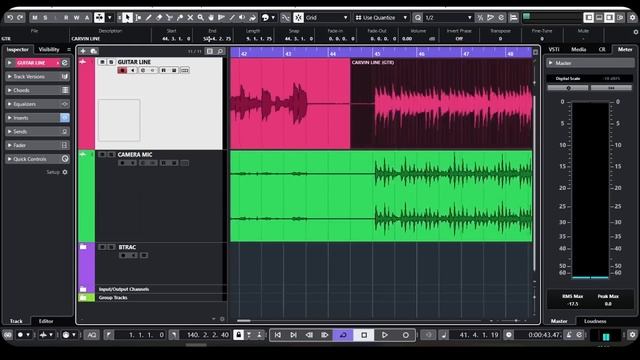Select the Glue tool

[x=180, y=18]
